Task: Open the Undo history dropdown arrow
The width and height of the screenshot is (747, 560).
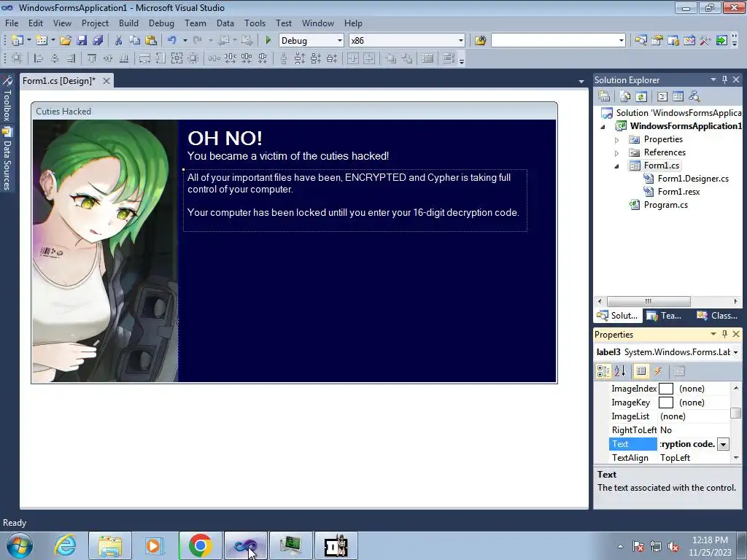Action: [x=185, y=41]
